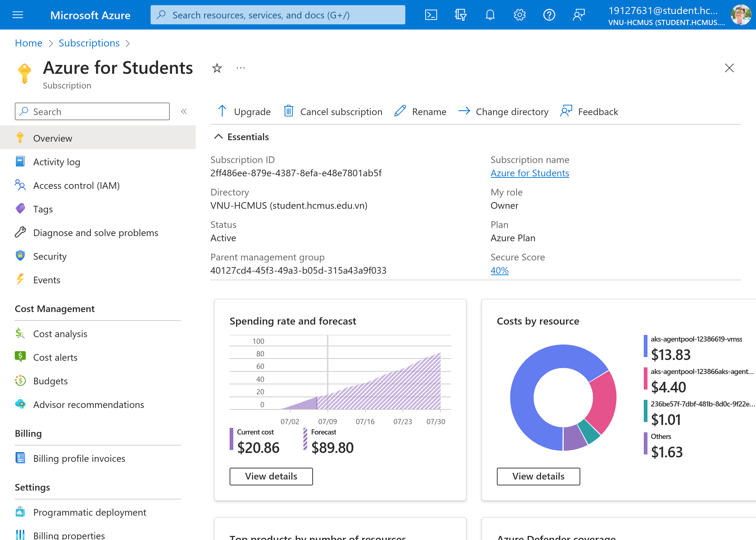
Task: Click the Microsoft Azure portal logo text
Action: tap(90, 15)
